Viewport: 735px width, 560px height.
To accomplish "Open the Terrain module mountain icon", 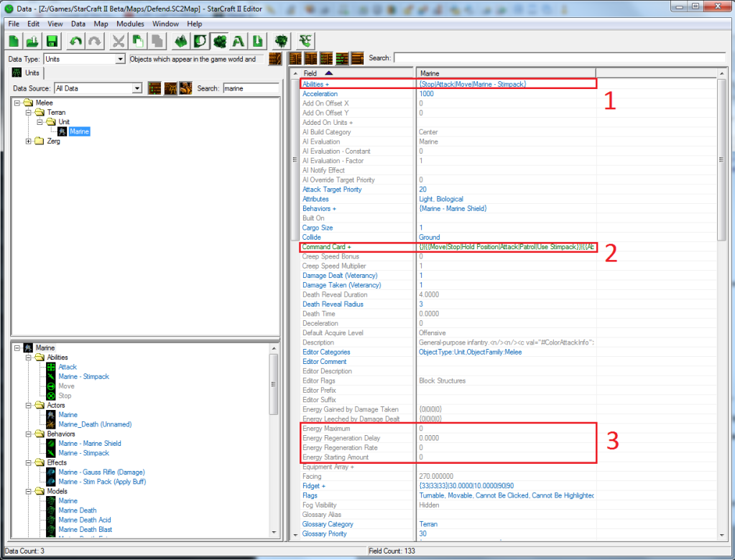I will coord(180,42).
